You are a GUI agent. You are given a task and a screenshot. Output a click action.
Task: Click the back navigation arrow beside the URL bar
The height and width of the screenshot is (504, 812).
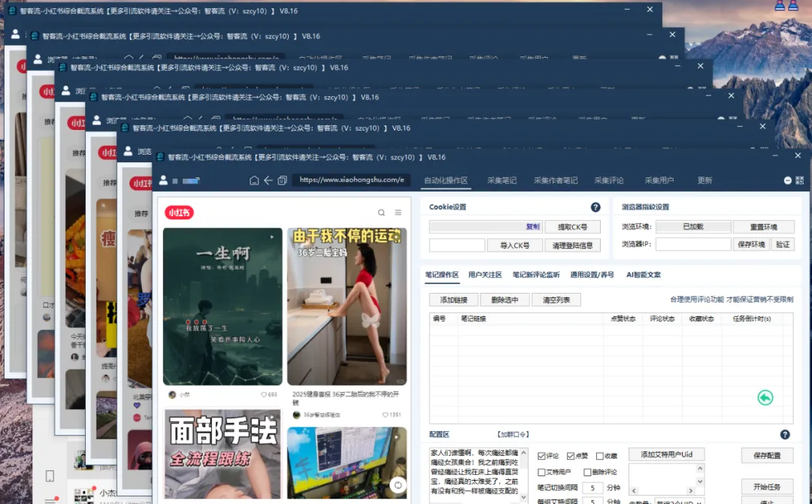click(x=268, y=180)
